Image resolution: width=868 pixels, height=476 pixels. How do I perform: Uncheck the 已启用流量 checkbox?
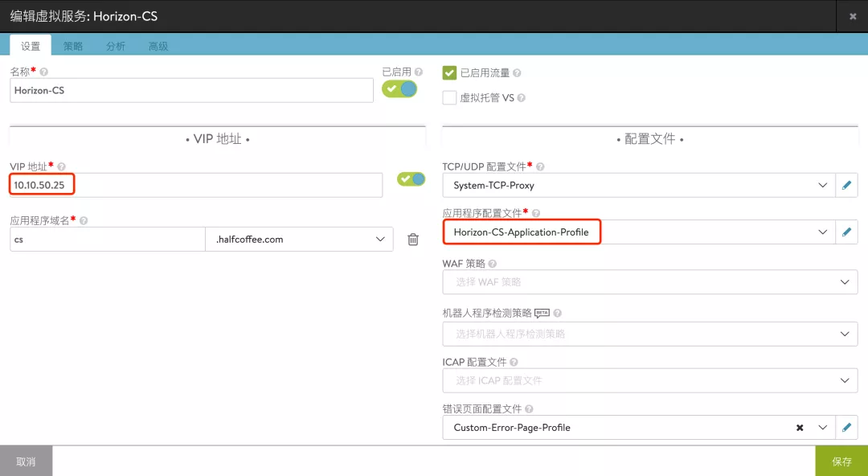tap(449, 72)
